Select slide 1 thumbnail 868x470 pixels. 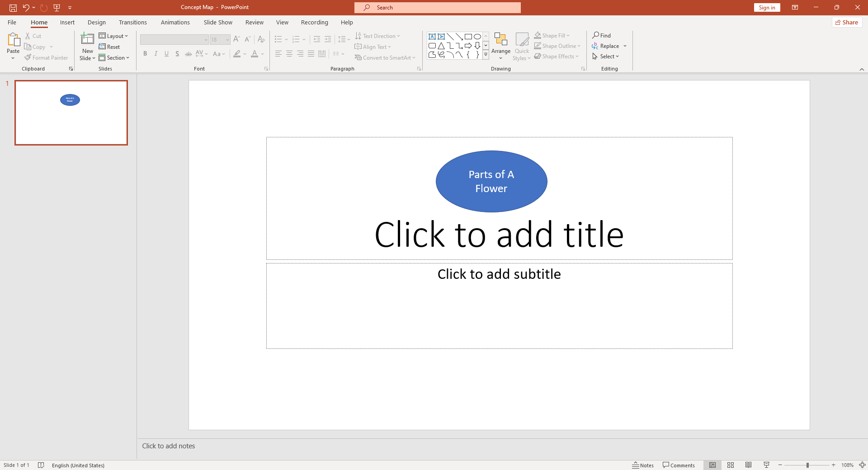(x=71, y=113)
